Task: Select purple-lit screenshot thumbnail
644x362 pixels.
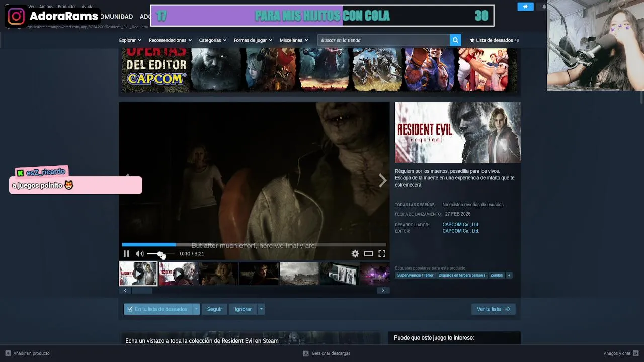Action: point(375,274)
